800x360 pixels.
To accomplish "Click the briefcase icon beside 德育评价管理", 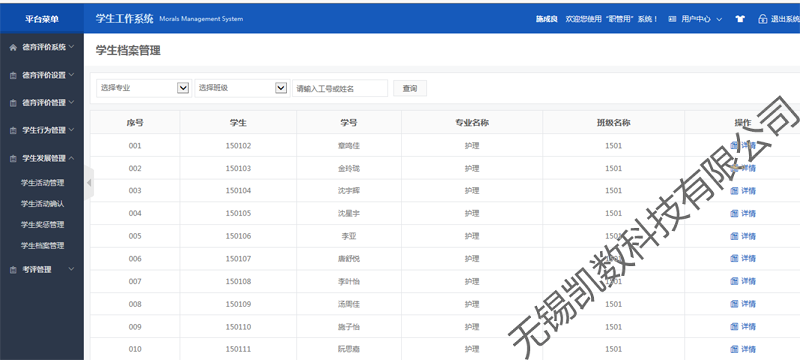I will point(13,103).
